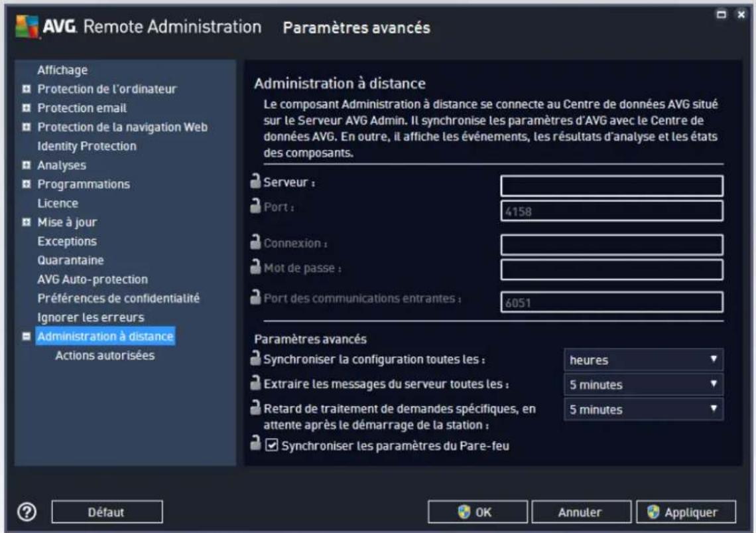
Task: Select Ignorer les erreurs item
Action: 91,317
